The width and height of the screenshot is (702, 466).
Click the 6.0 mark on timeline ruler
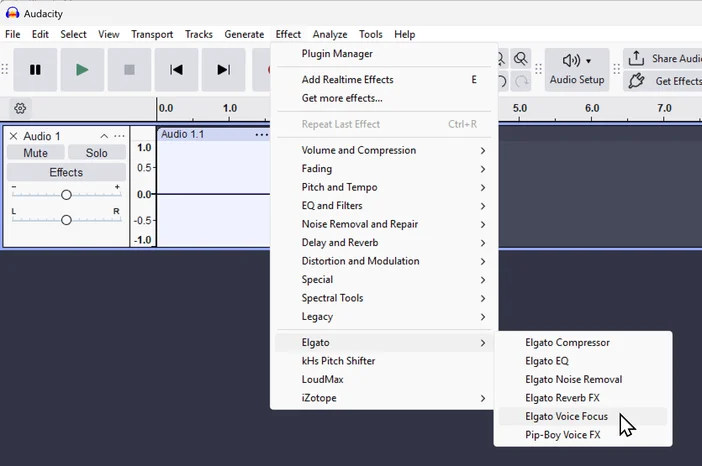pos(592,108)
